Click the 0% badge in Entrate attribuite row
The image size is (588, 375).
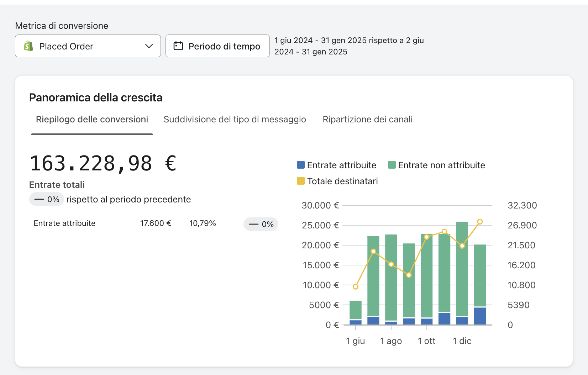click(x=261, y=224)
